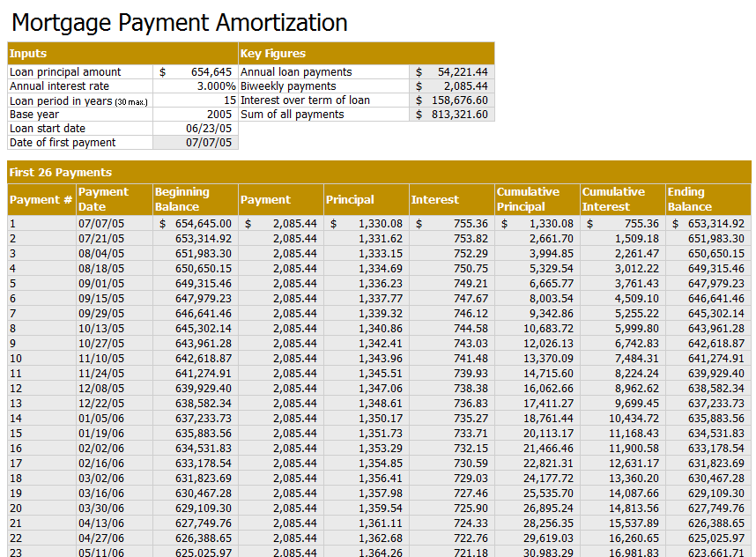Click the base year 2005 cell
Image resolution: width=756 pixels, height=557 pixels.
click(196, 115)
